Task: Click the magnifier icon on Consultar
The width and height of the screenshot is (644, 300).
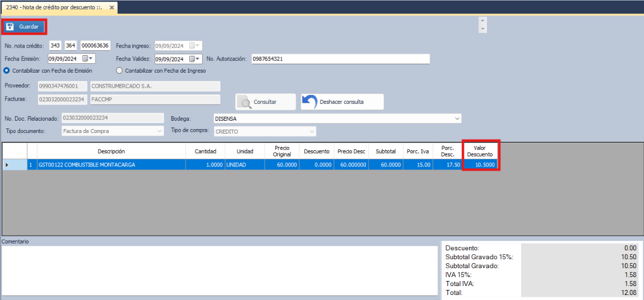Action: coord(244,102)
